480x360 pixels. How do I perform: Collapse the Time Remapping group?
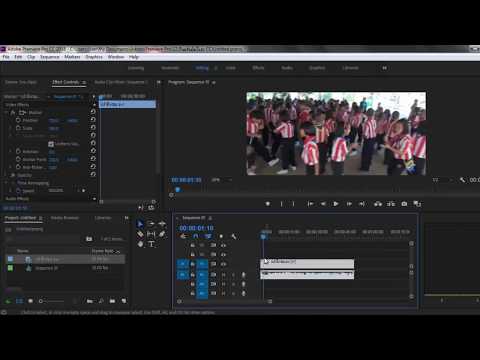click(6, 183)
